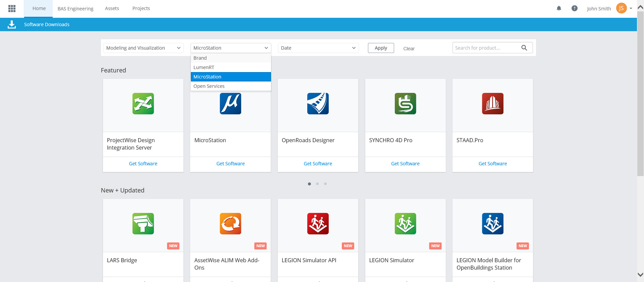
Task: Open the help question mark icon
Action: pyautogui.click(x=575, y=8)
